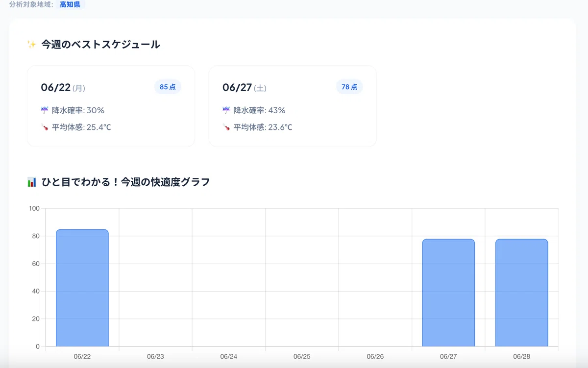This screenshot has height=368, width=588.
Task: Click the thermometer icon in the 06/27 card
Action: click(226, 127)
